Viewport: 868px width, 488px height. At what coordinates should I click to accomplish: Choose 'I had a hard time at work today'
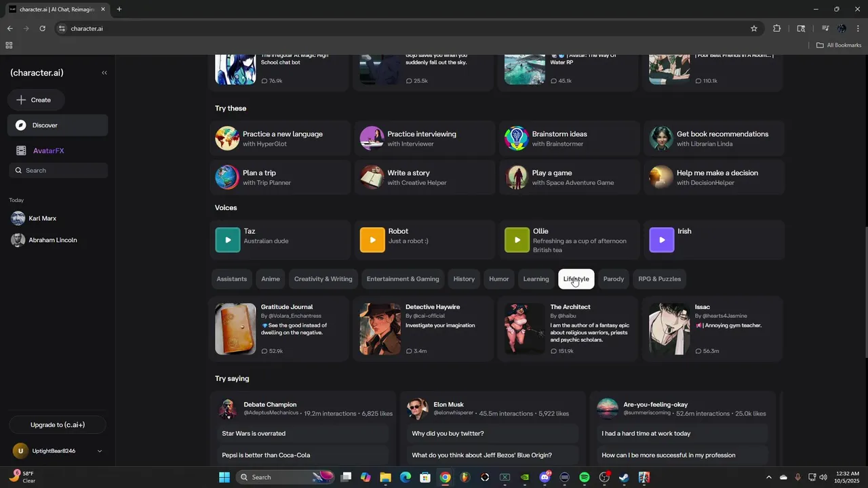pyautogui.click(x=682, y=434)
